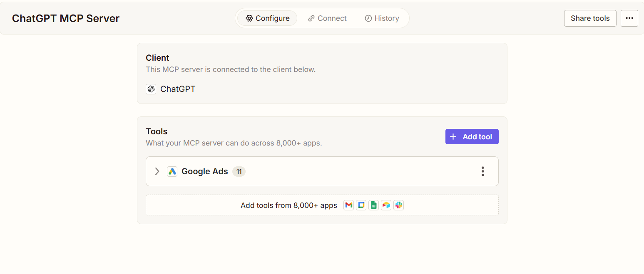Open the Google Ads kebab menu
Screen dimensions: 644x274
(x=482, y=171)
